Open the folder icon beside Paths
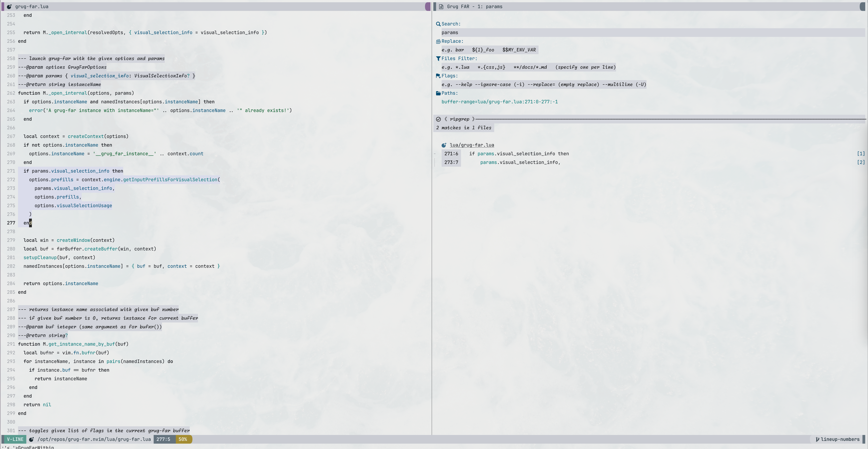Screen dimensions: 868x449 [438, 93]
